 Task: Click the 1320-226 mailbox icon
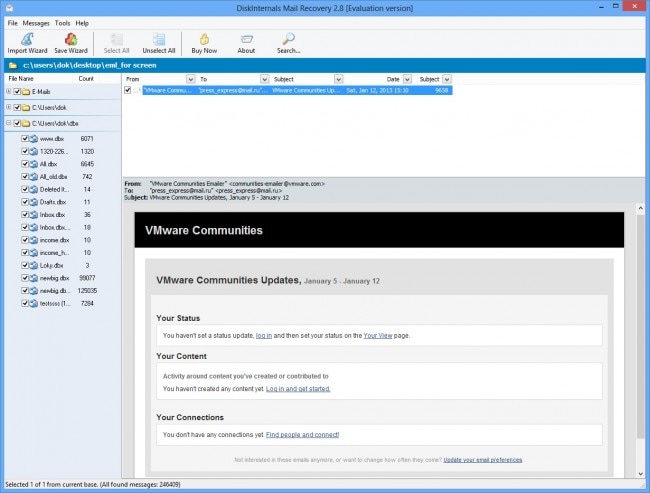[34, 151]
